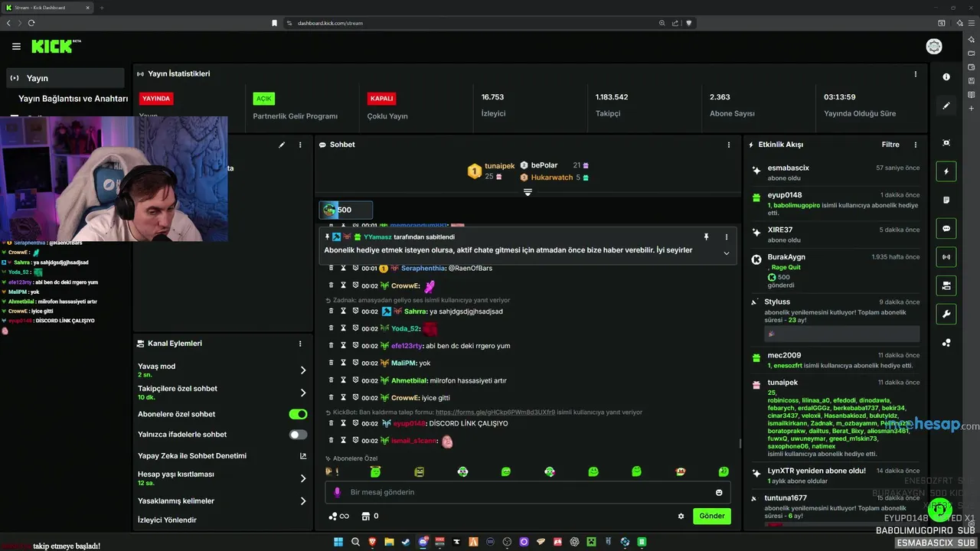
Task: Click the chat scrollbar thumb
Action: [740, 443]
